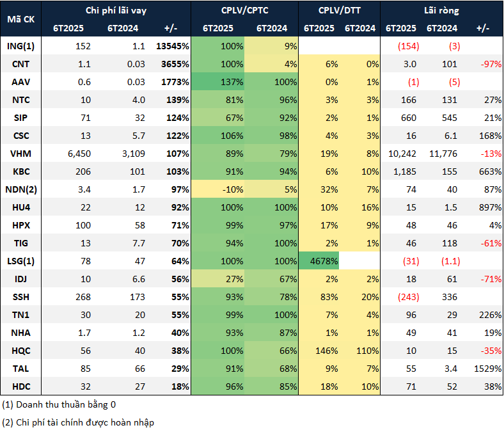Viewport: 504px width, 430px height.
Task: Click the green 4678% cell
Action: click(x=324, y=261)
